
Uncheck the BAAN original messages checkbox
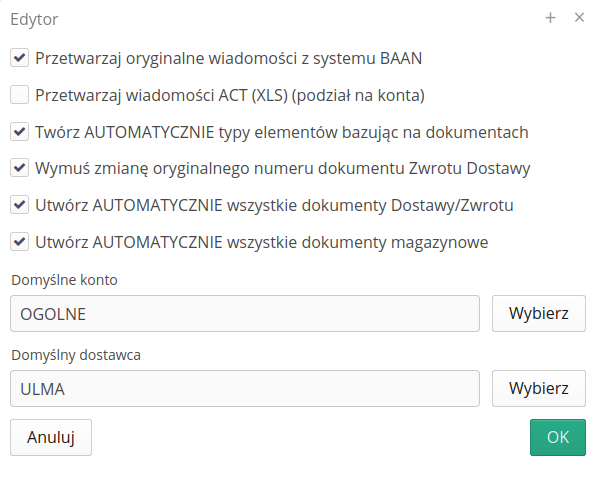[x=19, y=58]
